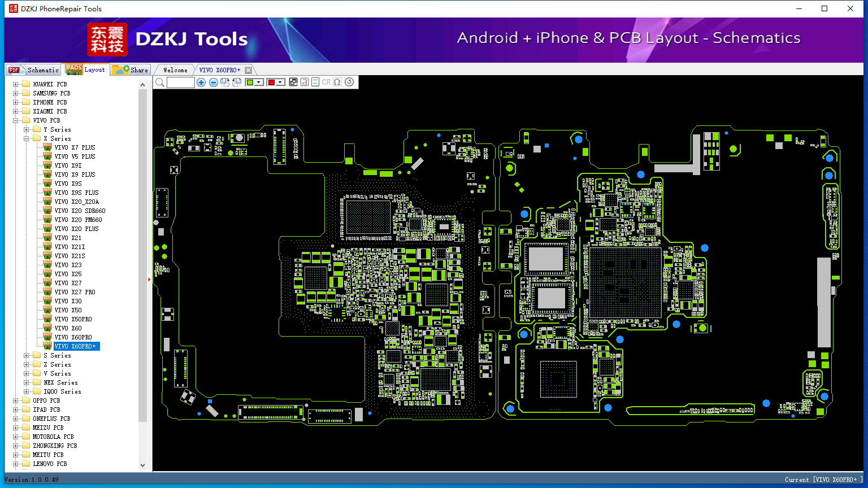The image size is (868, 488).
Task: Open the VIVO X50PRO layout
Action: [x=73, y=319]
